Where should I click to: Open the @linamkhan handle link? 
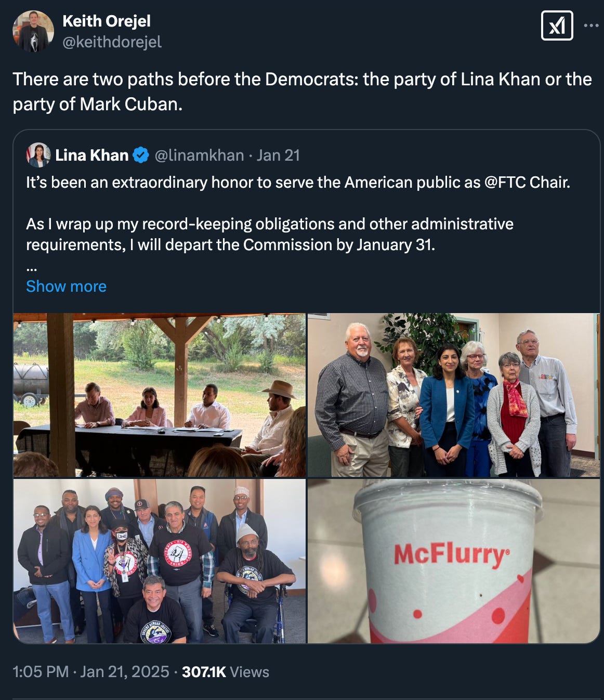pos(199,155)
